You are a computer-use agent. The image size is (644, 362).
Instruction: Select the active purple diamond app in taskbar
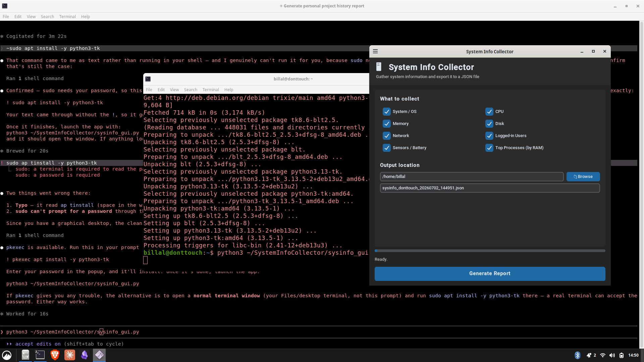(99, 355)
